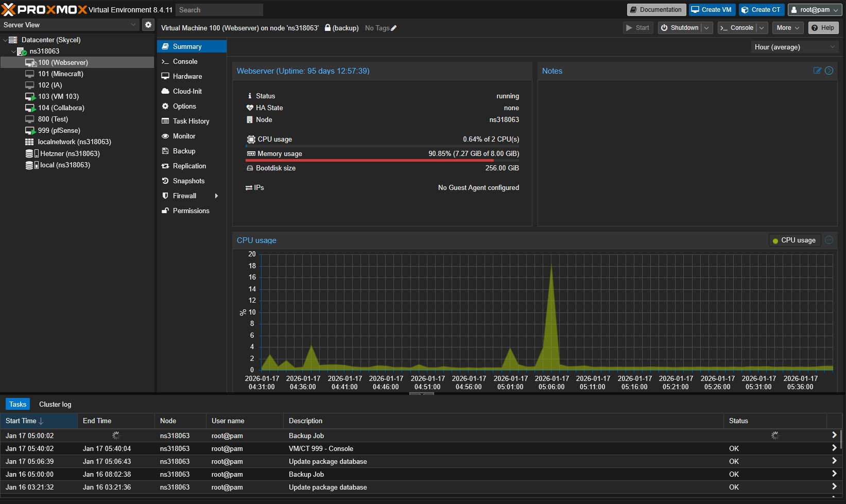Open the Documentation page

(656, 9)
